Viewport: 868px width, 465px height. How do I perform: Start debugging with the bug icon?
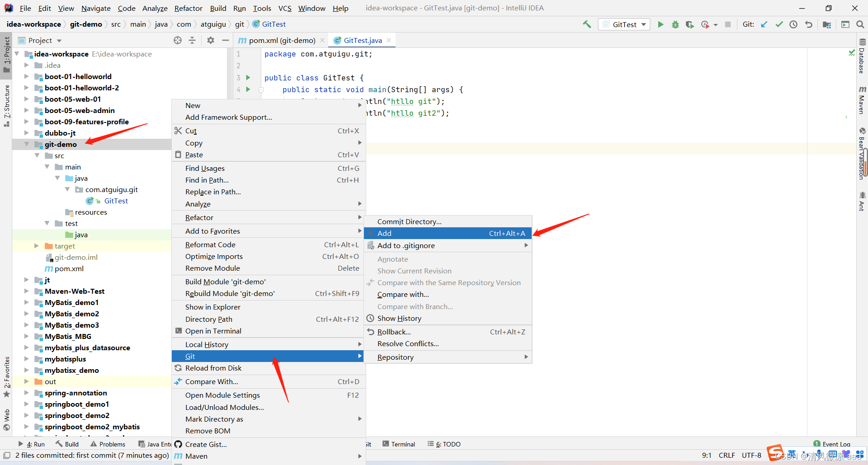click(x=675, y=24)
